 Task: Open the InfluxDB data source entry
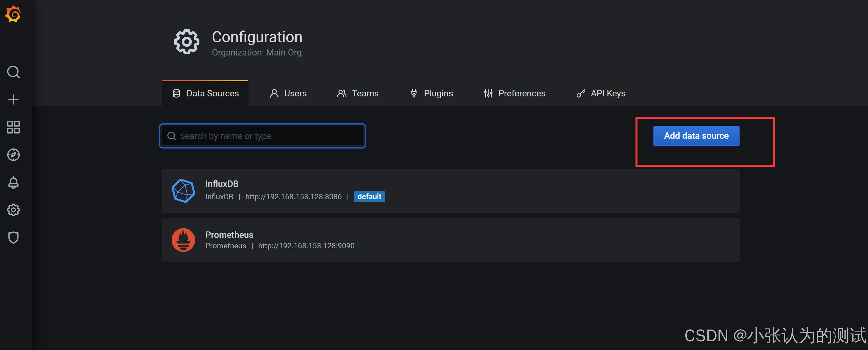(x=222, y=184)
